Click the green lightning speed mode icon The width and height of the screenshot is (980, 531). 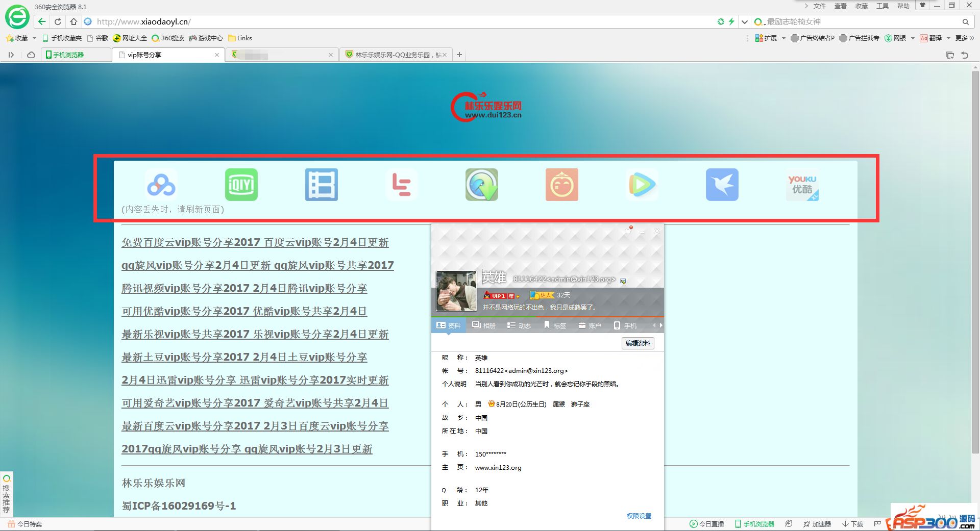[731, 21]
